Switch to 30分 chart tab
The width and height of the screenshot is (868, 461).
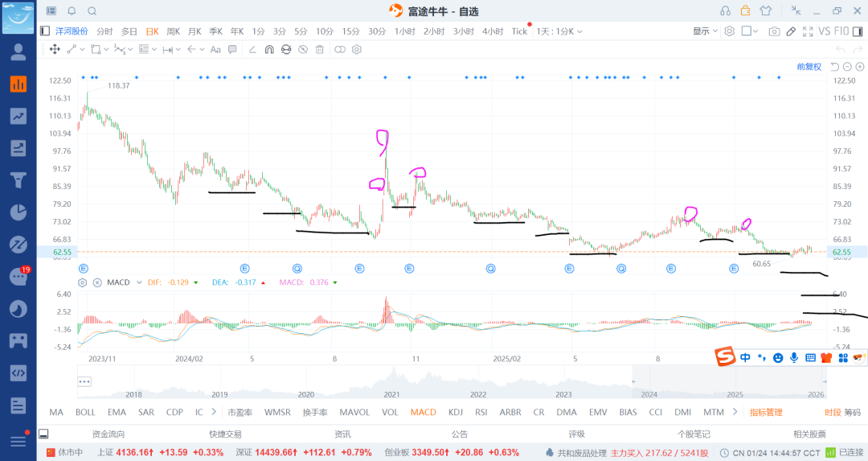[x=377, y=31]
